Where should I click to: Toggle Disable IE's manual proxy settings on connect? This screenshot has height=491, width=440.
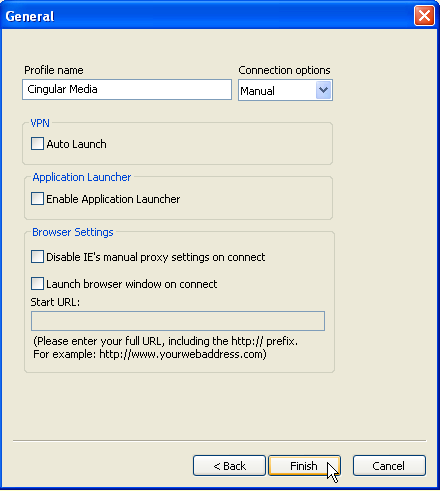point(37,257)
